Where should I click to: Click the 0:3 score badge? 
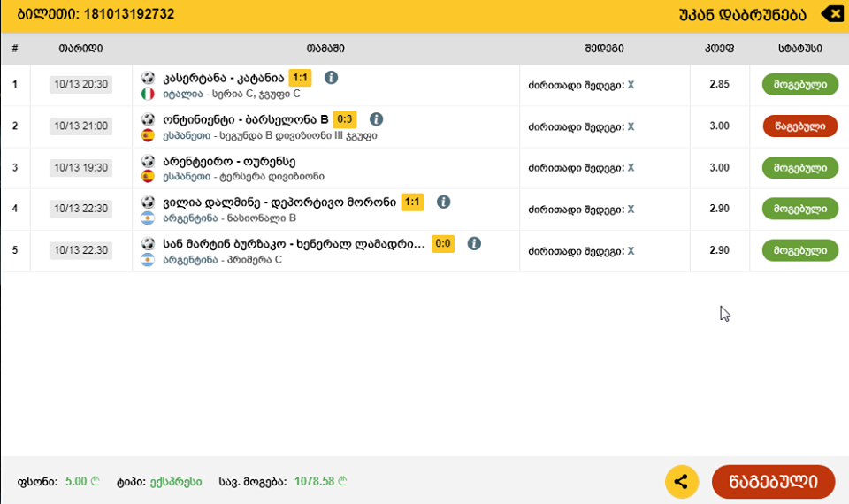pos(345,119)
